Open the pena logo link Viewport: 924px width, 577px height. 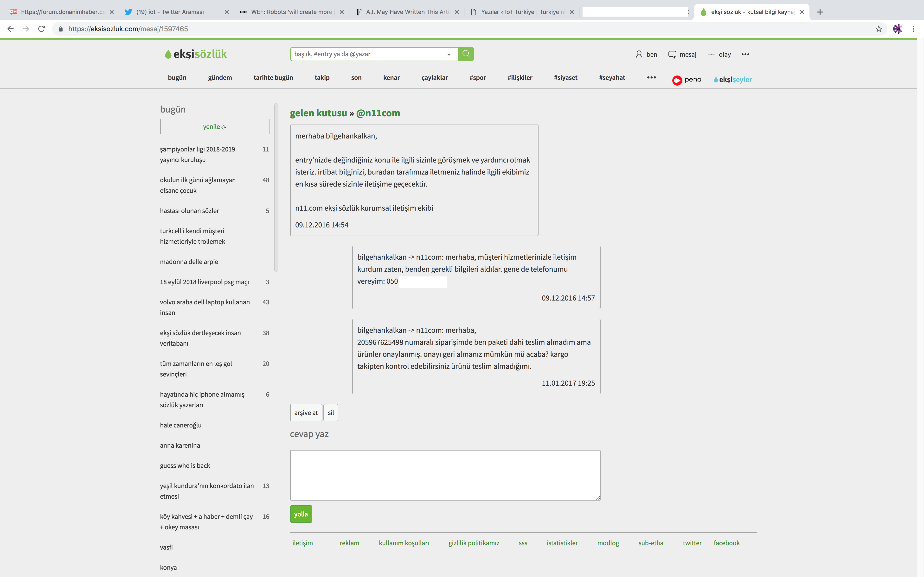(x=687, y=80)
